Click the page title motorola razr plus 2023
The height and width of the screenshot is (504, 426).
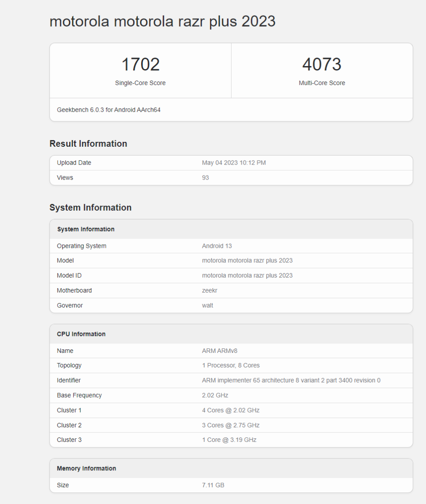pyautogui.click(x=162, y=21)
